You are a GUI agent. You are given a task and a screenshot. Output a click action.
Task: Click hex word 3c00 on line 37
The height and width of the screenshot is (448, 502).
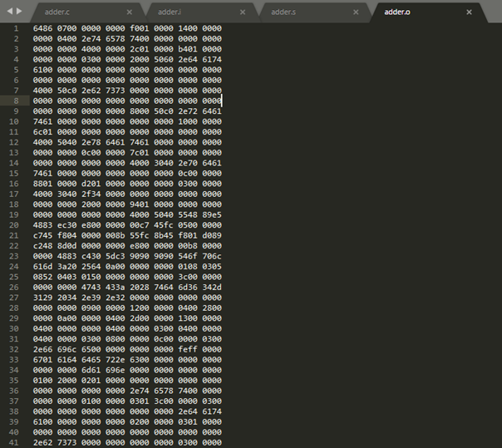[x=164, y=401]
